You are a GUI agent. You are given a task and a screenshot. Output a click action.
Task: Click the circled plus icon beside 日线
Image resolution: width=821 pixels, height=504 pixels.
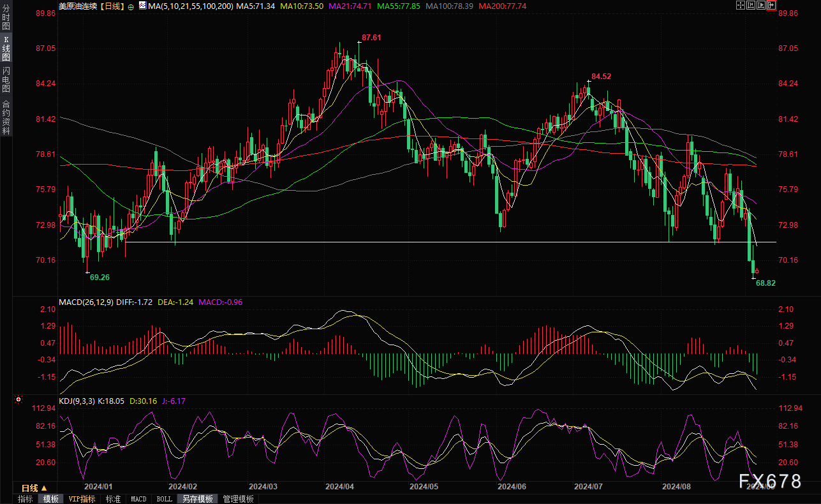tap(131, 6)
